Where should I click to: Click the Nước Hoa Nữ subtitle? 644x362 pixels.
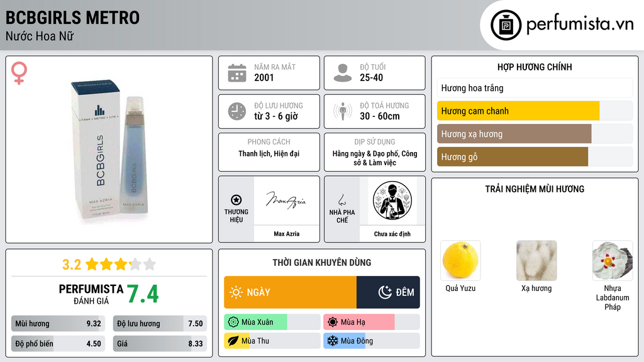click(x=40, y=36)
